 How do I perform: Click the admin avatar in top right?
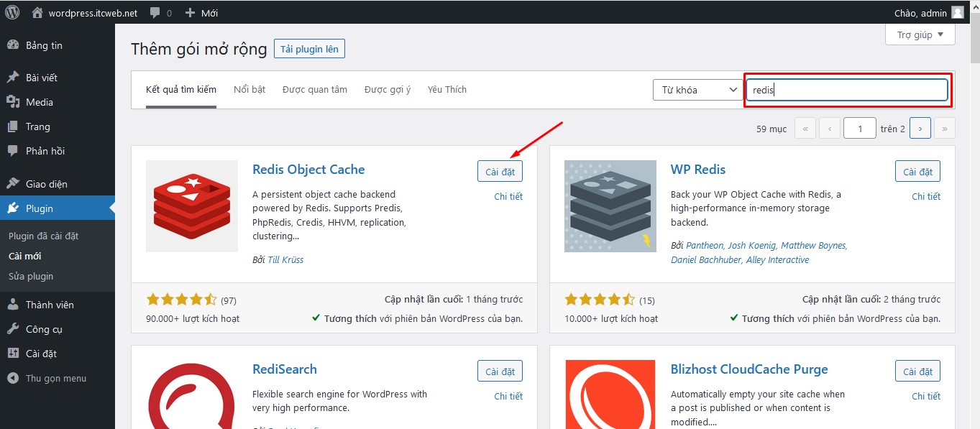point(957,11)
